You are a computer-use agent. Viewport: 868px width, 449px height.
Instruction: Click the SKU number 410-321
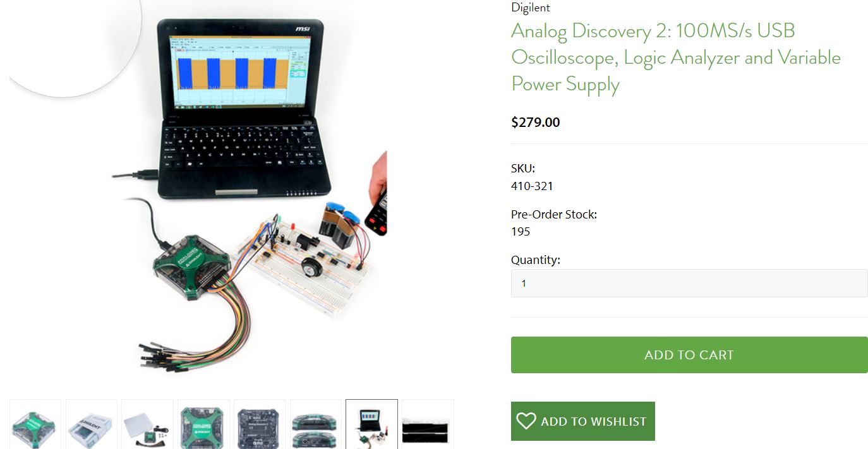coord(532,186)
